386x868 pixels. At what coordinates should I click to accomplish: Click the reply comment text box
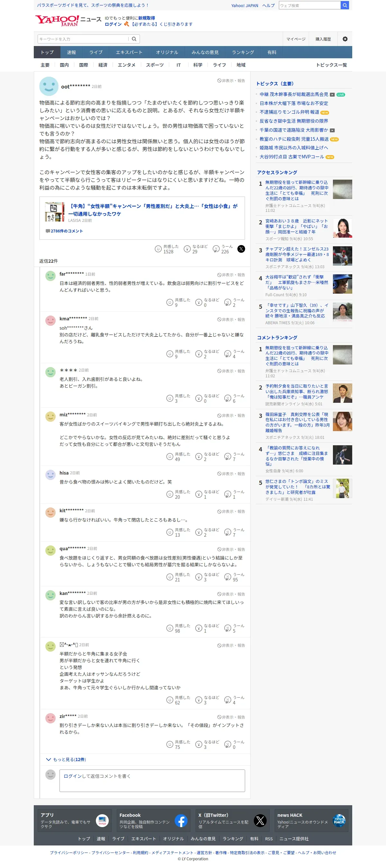coord(152,780)
